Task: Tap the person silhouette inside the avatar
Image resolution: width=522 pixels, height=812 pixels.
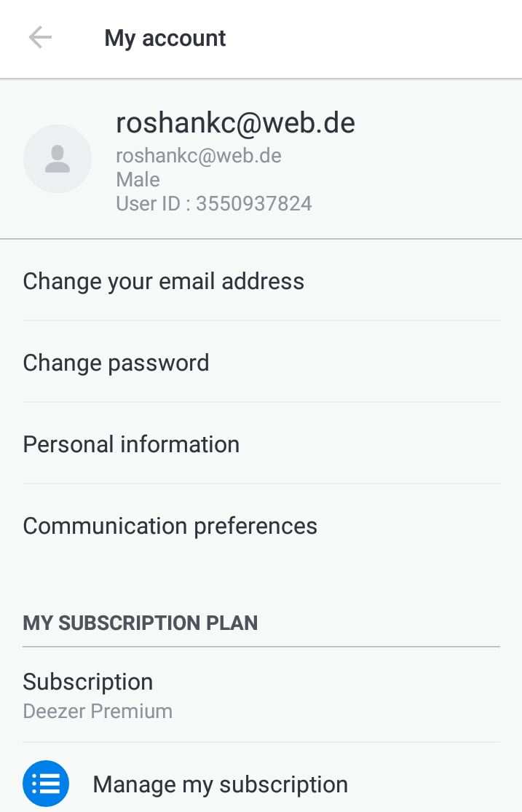Action: 58,159
